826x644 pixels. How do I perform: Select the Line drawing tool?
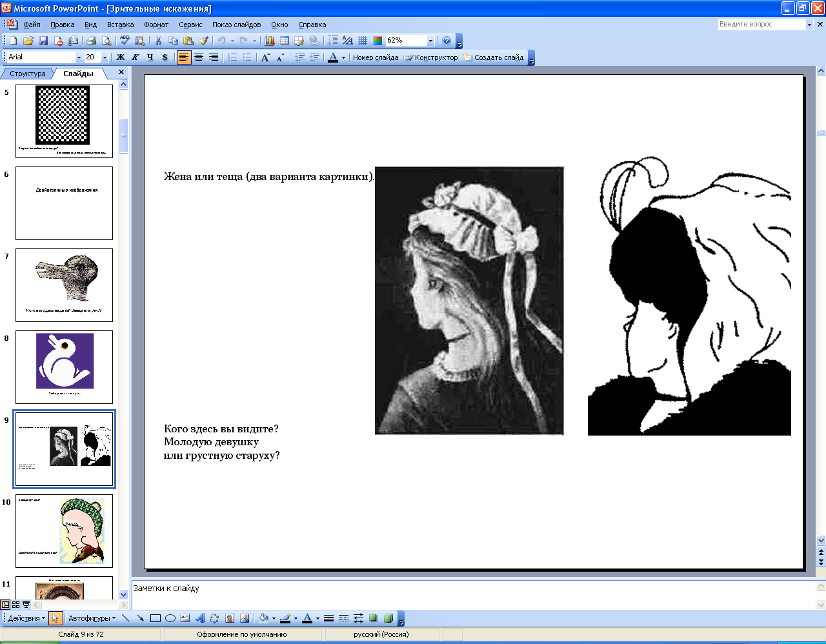tap(126, 618)
